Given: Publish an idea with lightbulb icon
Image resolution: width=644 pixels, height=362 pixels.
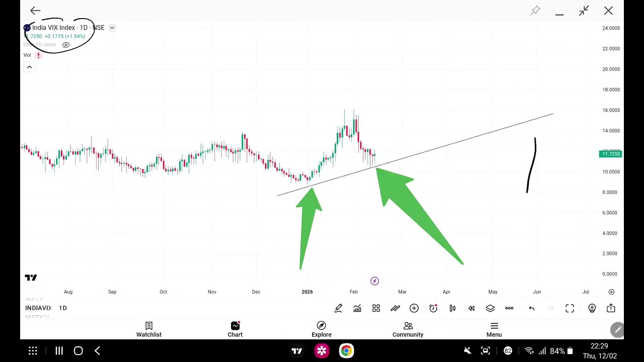Looking at the screenshot, I should pos(592,308).
